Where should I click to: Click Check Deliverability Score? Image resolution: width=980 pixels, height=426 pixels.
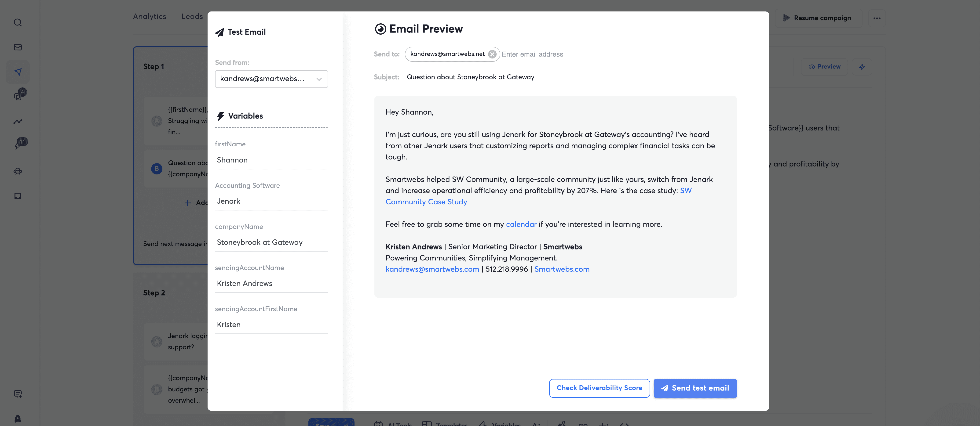coord(599,388)
